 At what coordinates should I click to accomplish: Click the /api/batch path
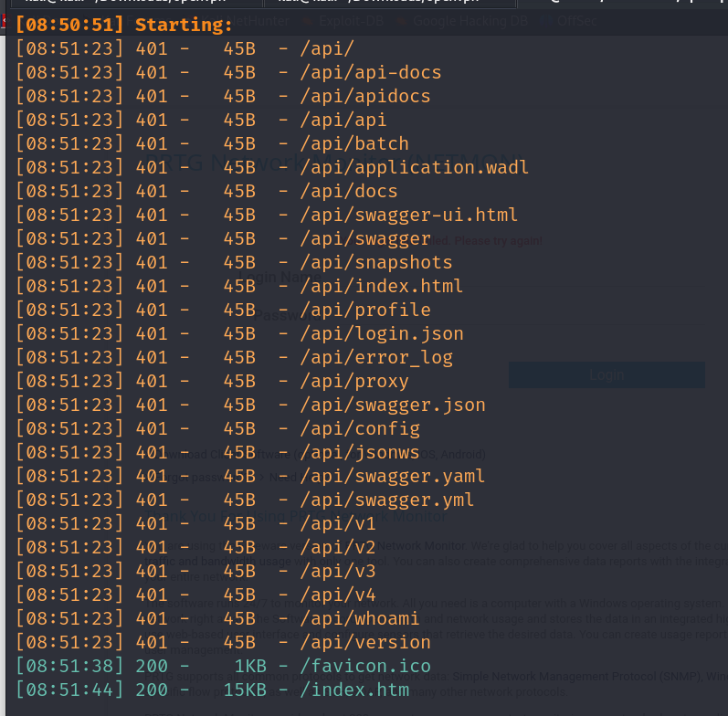click(x=354, y=143)
